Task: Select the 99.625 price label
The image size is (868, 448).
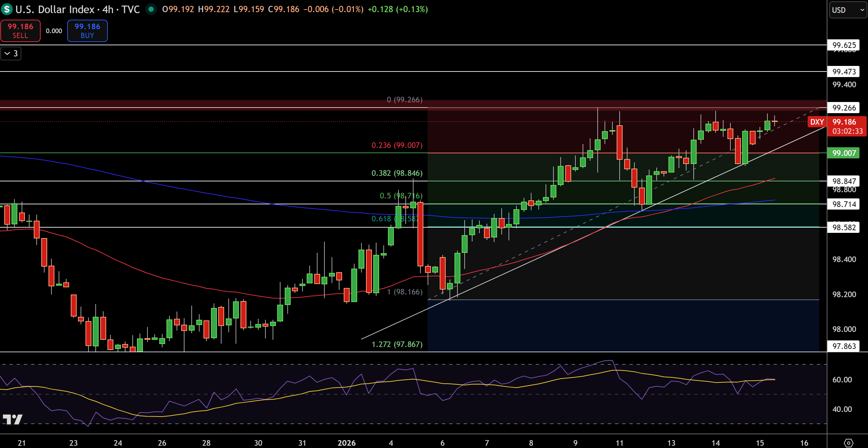Action: point(844,45)
